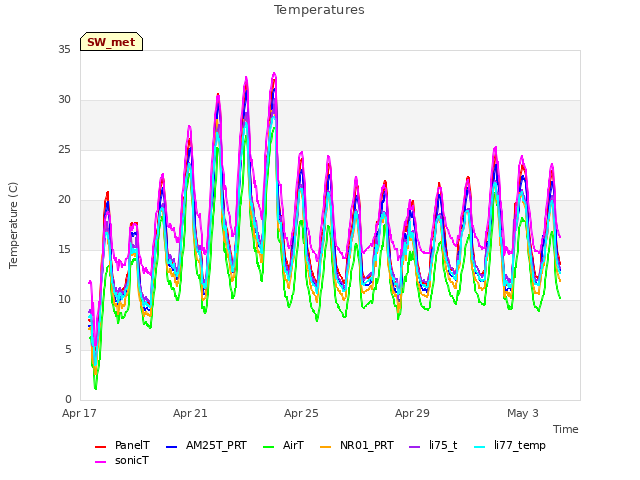Click the 5 y-axis tick label
Screen dimensions: 640x480
(x=68, y=349)
